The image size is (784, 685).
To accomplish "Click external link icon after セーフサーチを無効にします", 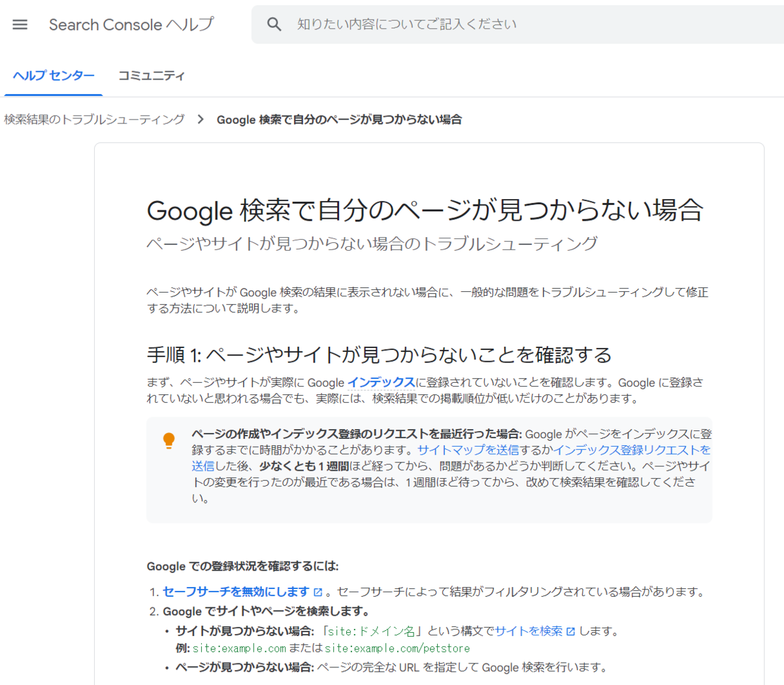I will point(318,592).
